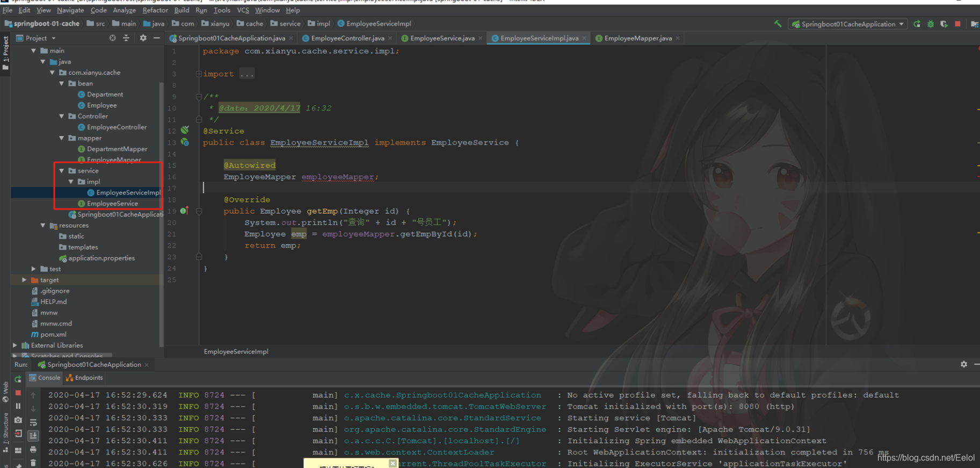Close the Springboot01CacheApplication run tab
This screenshot has height=468, width=980.
147,365
